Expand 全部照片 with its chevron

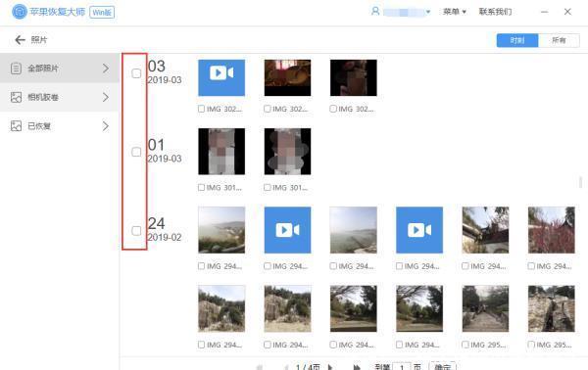pyautogui.click(x=106, y=69)
